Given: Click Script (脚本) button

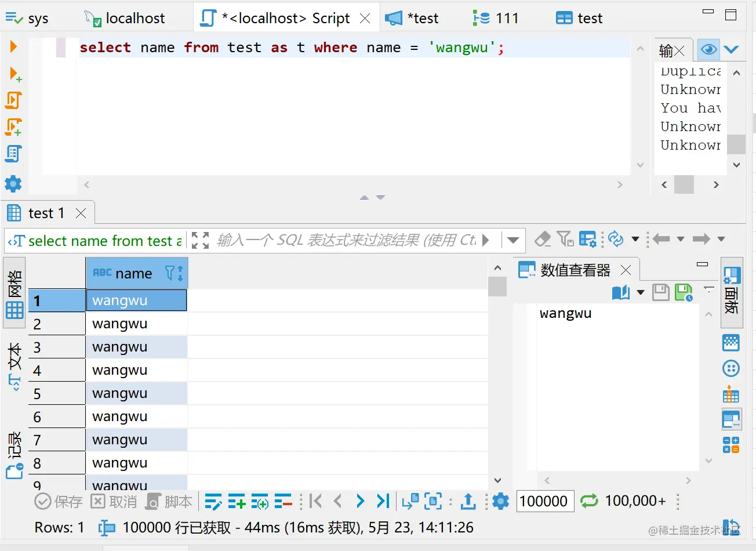Looking at the screenshot, I should point(169,501).
